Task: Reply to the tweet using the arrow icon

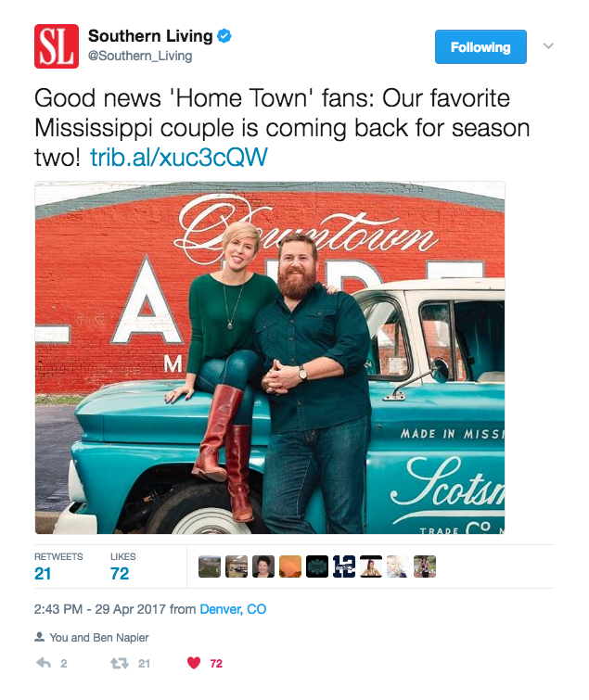Action: tap(44, 663)
